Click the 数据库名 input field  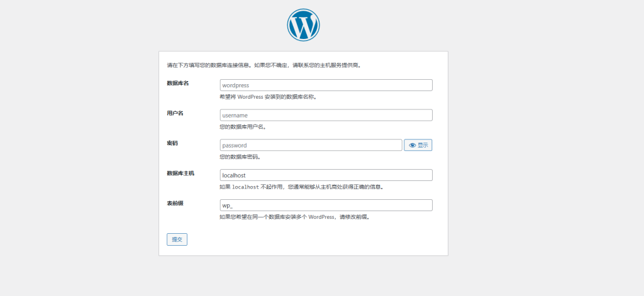[326, 85]
